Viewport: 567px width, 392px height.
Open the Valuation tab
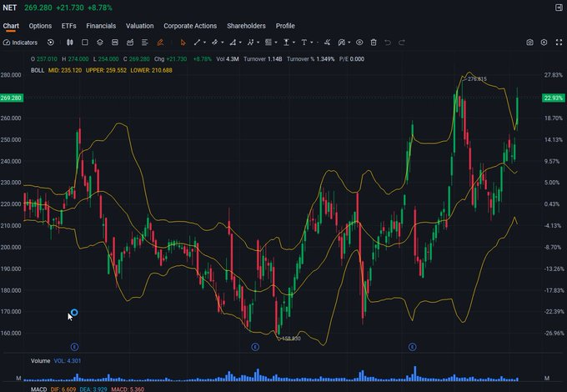139,26
